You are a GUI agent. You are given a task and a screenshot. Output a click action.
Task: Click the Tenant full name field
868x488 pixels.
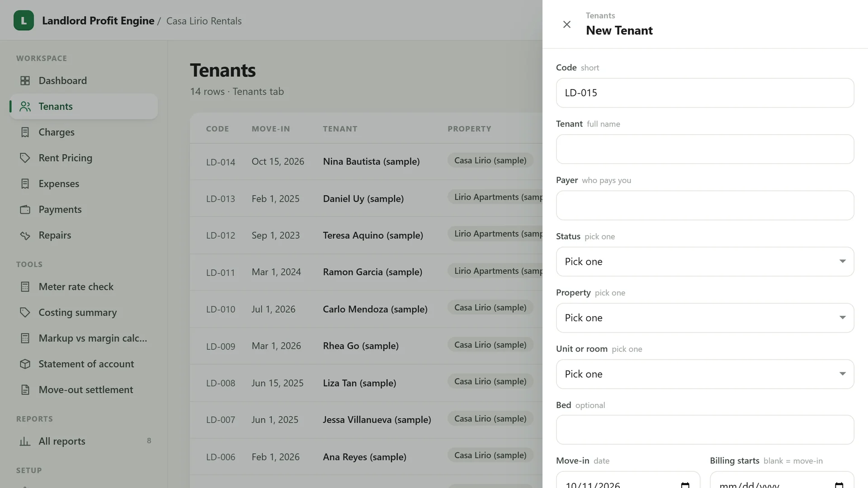click(705, 149)
